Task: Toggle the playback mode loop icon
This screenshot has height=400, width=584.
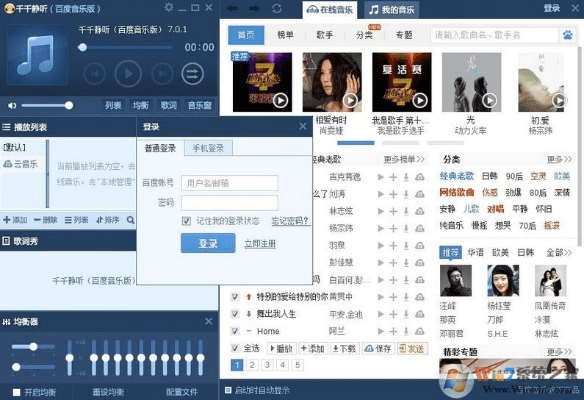Action: click(192, 73)
